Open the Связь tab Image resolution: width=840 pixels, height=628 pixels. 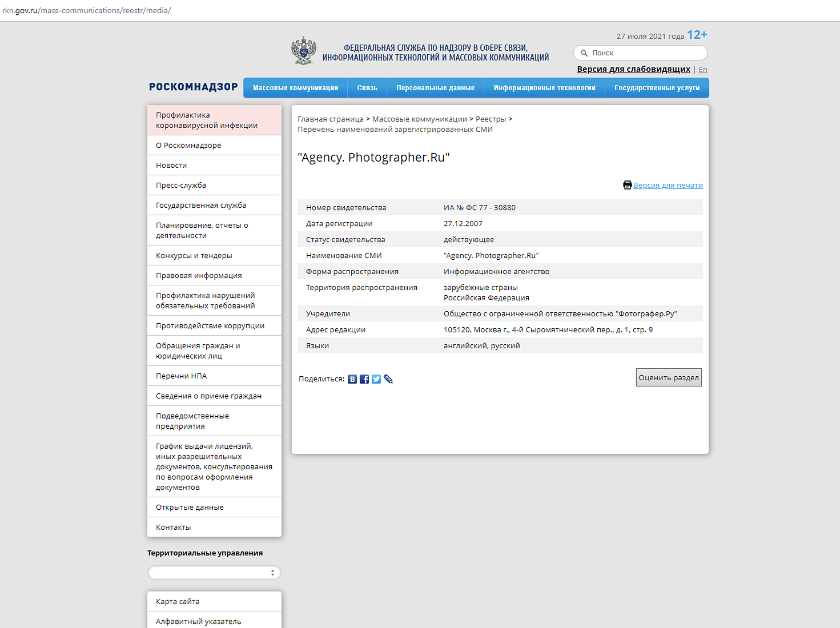tap(367, 88)
